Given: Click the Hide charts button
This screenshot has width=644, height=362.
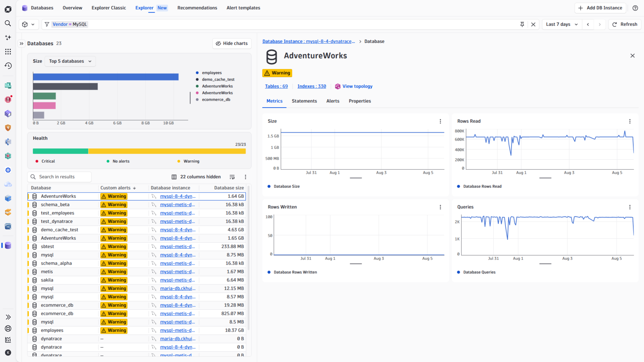Looking at the screenshot, I should (231, 43).
